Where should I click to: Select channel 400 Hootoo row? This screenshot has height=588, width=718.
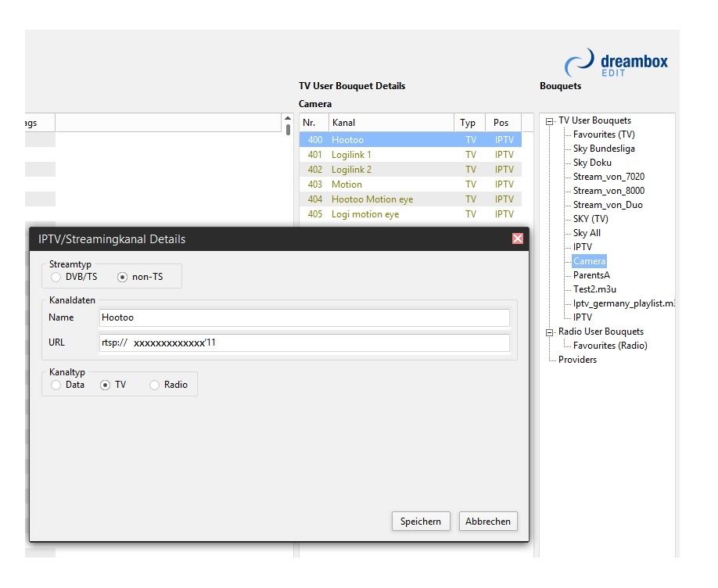coord(411,140)
